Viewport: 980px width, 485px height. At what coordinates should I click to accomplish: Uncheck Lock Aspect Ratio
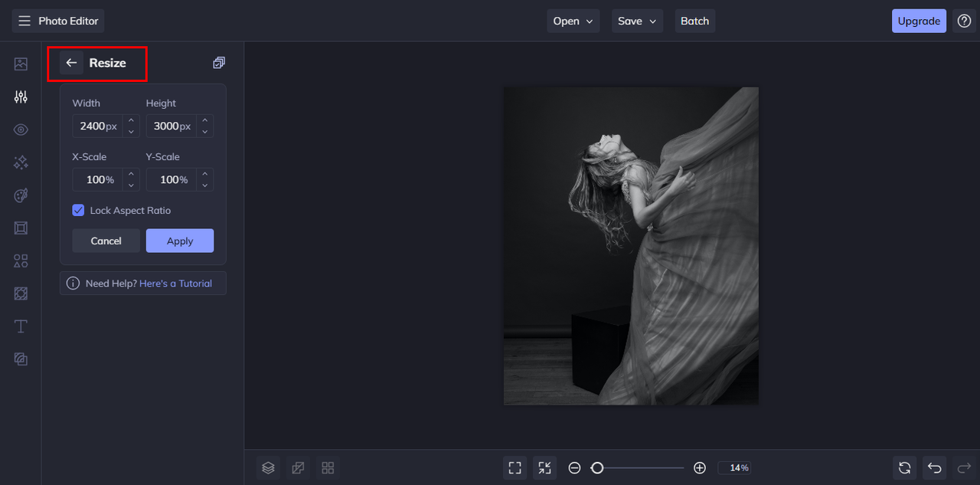pos(78,210)
